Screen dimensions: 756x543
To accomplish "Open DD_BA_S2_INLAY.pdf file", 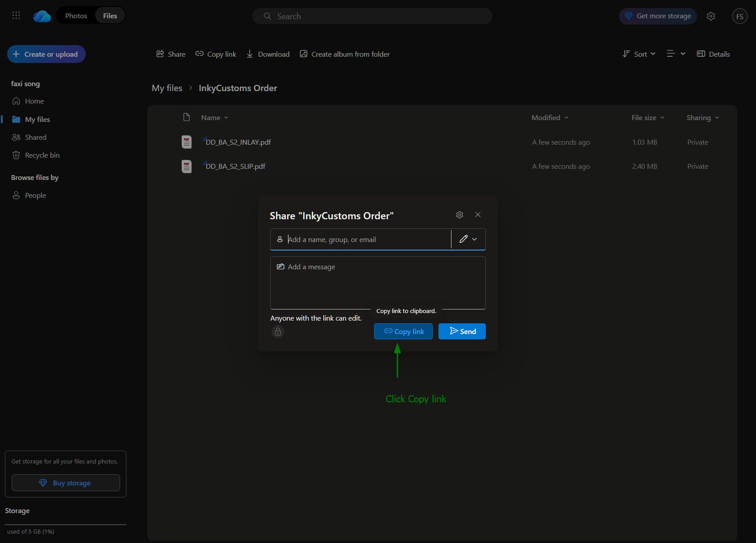I will 238,142.
